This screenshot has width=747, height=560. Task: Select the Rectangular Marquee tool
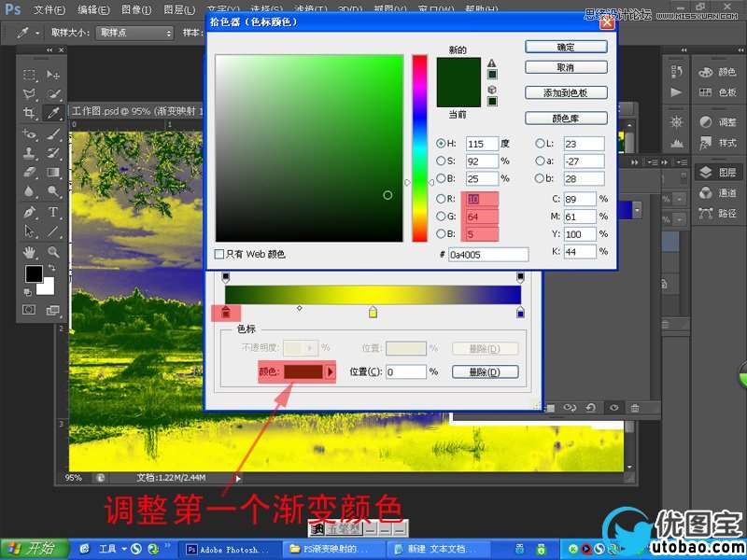tap(30, 75)
